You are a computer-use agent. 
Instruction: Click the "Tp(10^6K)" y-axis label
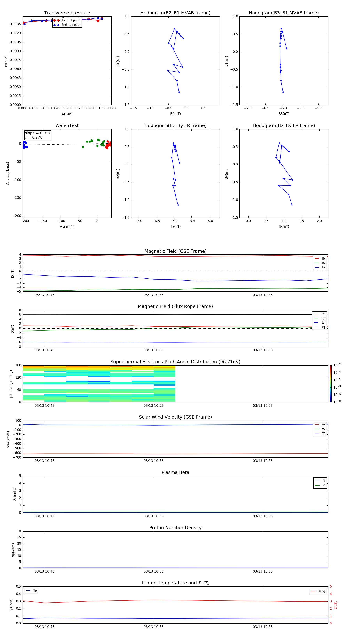pos(11,605)
